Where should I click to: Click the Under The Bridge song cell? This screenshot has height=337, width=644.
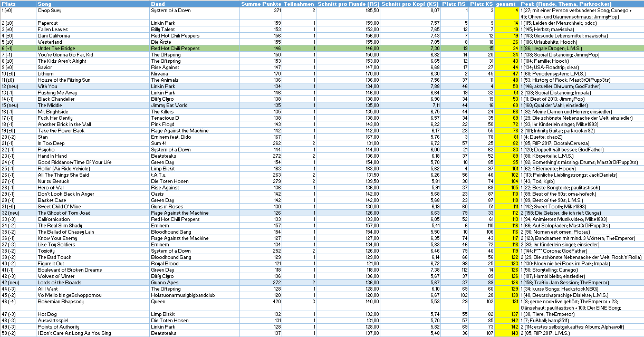click(93, 49)
